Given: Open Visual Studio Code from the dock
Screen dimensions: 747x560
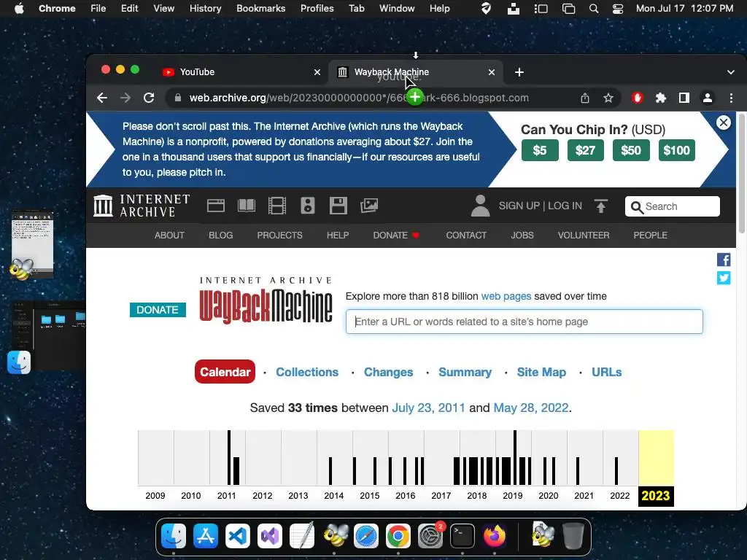Looking at the screenshot, I should point(237,536).
